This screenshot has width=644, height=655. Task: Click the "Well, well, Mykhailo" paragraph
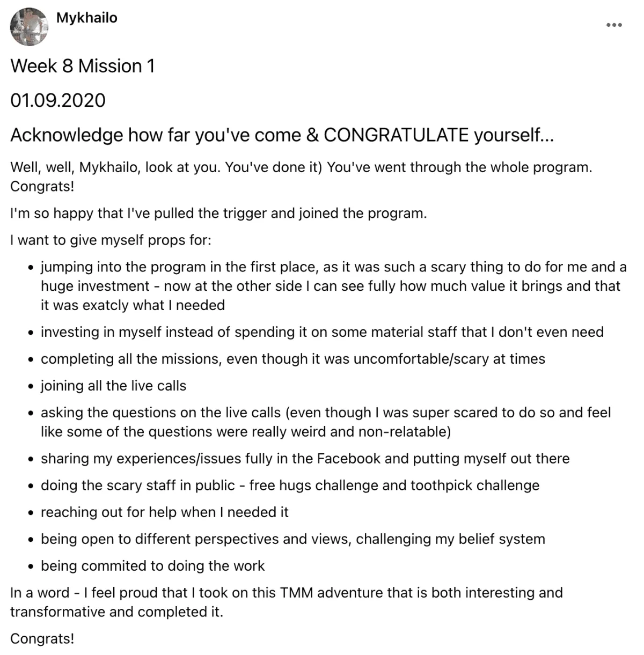tap(301, 176)
